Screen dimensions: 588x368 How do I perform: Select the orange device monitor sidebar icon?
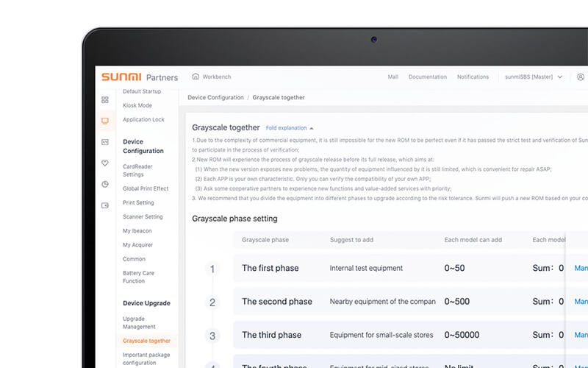pyautogui.click(x=104, y=121)
